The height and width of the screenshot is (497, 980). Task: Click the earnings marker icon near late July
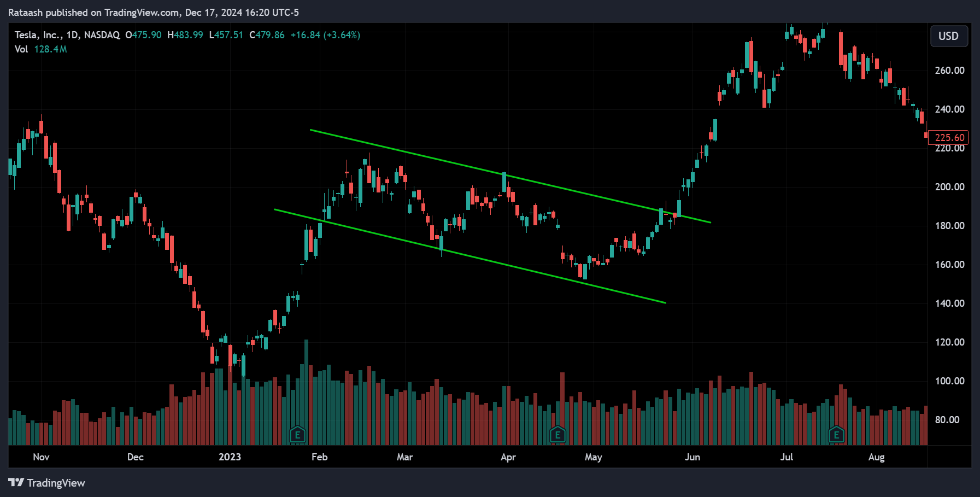point(836,435)
